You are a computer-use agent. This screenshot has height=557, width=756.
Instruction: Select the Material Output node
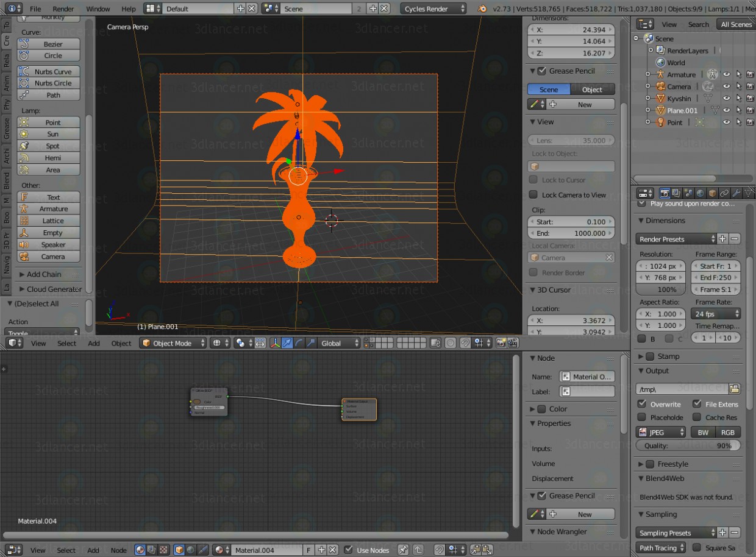359,410
